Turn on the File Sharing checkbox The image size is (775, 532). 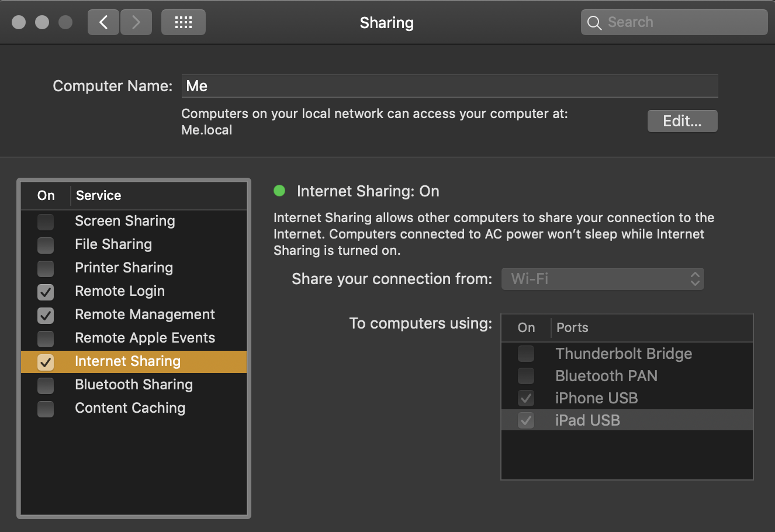pos(46,245)
